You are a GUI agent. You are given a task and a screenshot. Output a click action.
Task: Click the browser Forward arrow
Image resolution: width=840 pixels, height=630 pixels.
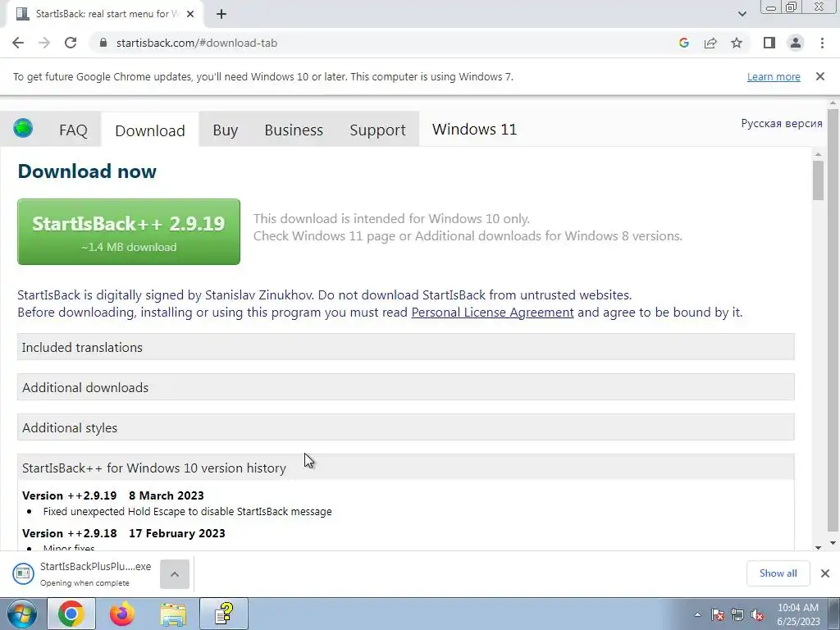coord(44,43)
